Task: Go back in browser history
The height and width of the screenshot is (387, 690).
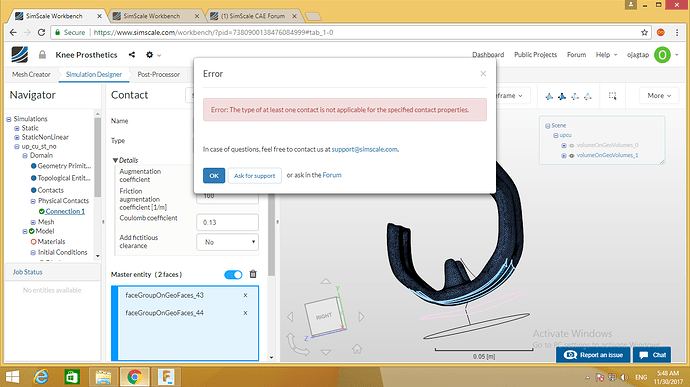Action: click(x=13, y=32)
